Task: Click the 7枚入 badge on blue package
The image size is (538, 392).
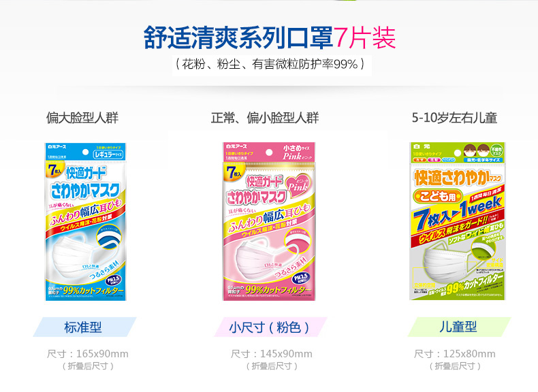Action: pos(54,170)
